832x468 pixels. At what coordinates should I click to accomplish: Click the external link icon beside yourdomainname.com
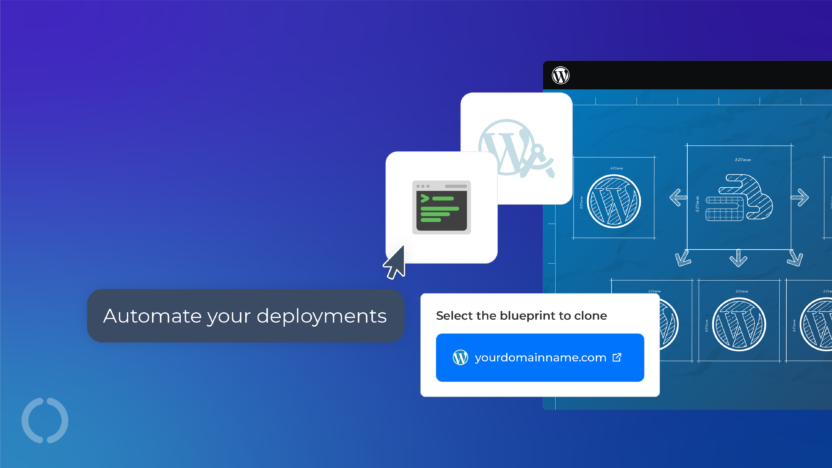[x=616, y=357]
